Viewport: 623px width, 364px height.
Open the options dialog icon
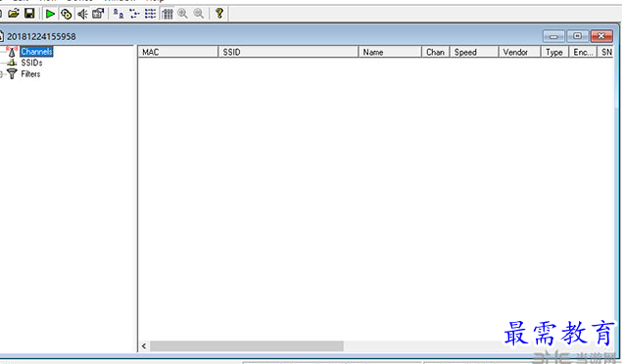pos(98,14)
